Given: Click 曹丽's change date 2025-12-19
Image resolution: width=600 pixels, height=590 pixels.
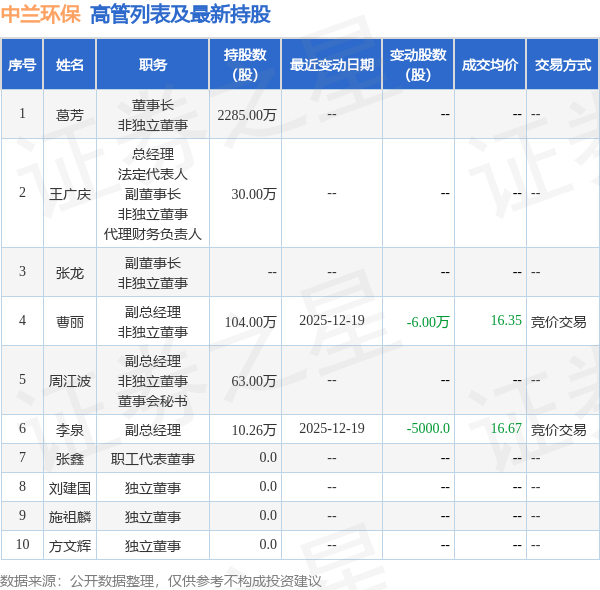Looking at the screenshot, I should pos(332,320).
